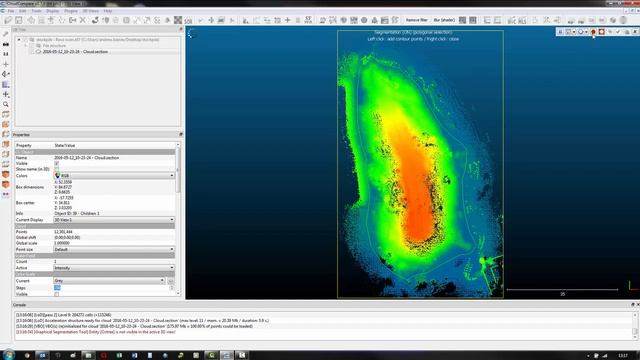This screenshot has width=640, height=360.
Task: Click the Segment Out icon
Action: [602, 32]
